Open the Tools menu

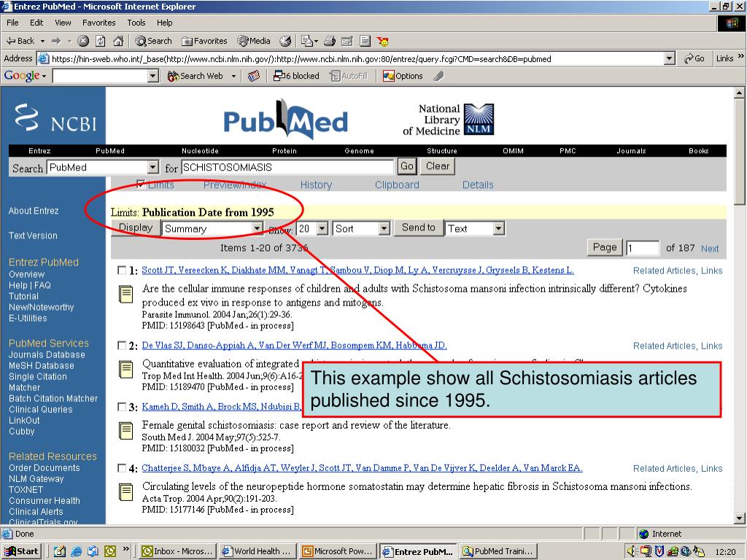(136, 23)
